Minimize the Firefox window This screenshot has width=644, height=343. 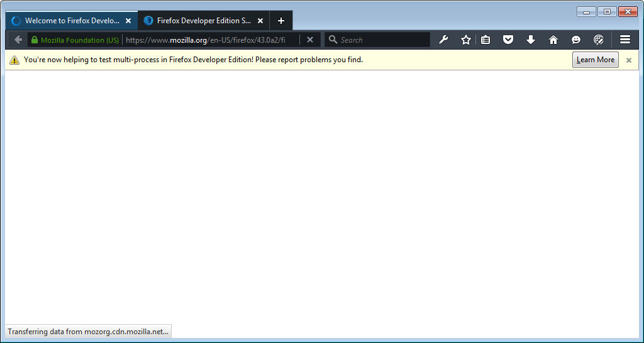[586, 12]
